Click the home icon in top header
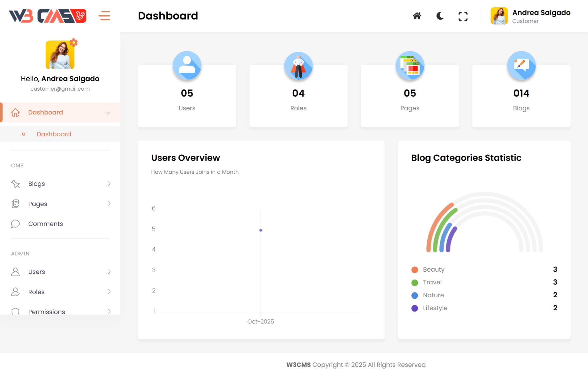The width and height of the screenshot is (588, 377). 417,16
